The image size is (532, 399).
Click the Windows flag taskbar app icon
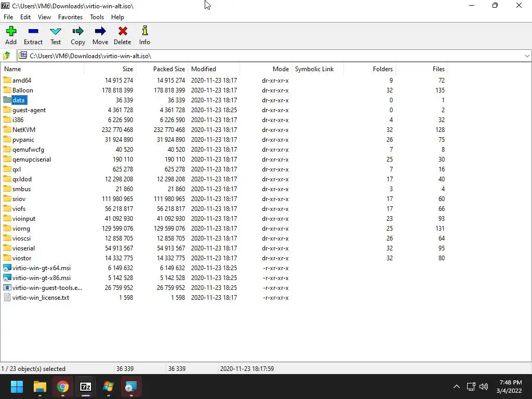click(x=108, y=387)
